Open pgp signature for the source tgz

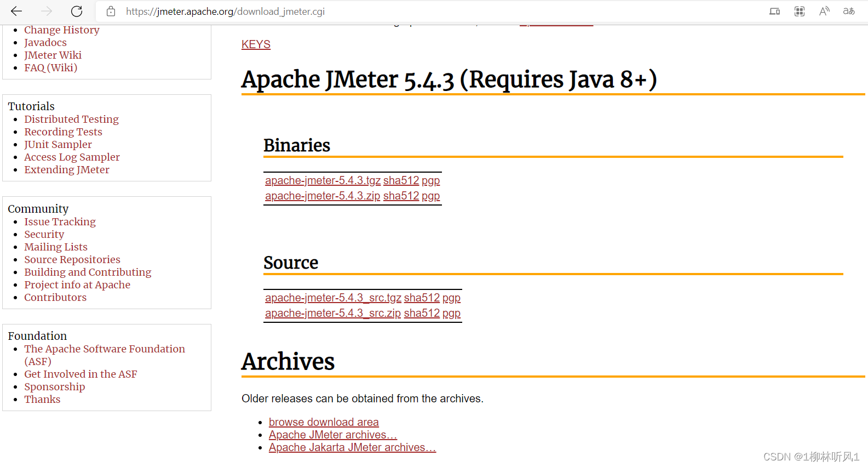451,298
